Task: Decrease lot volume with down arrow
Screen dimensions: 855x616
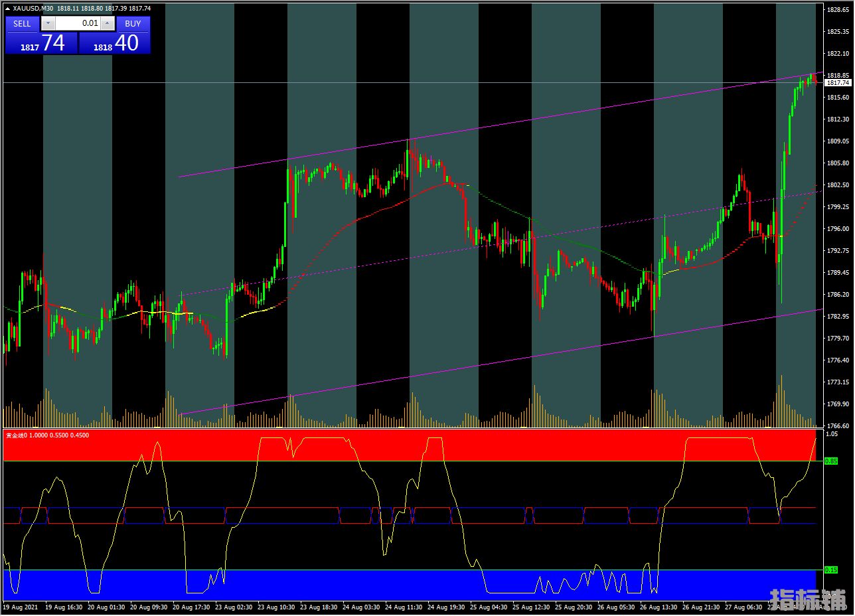Action: click(48, 23)
